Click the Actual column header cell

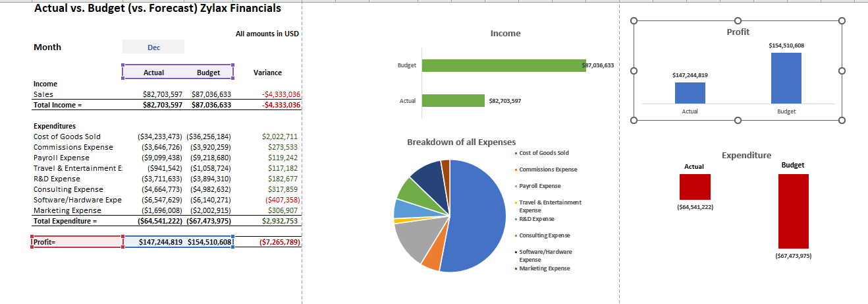coord(153,73)
